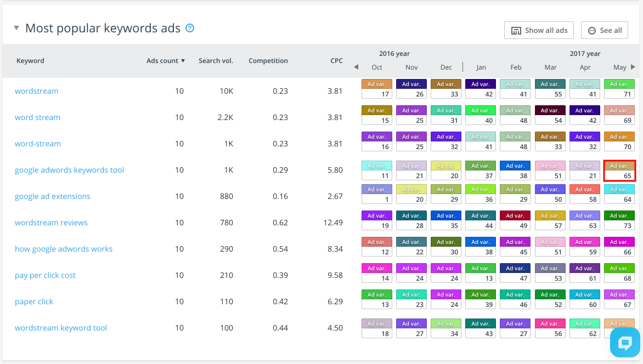Click Show all ads button
The height and width of the screenshot is (364, 643).
(x=539, y=30)
